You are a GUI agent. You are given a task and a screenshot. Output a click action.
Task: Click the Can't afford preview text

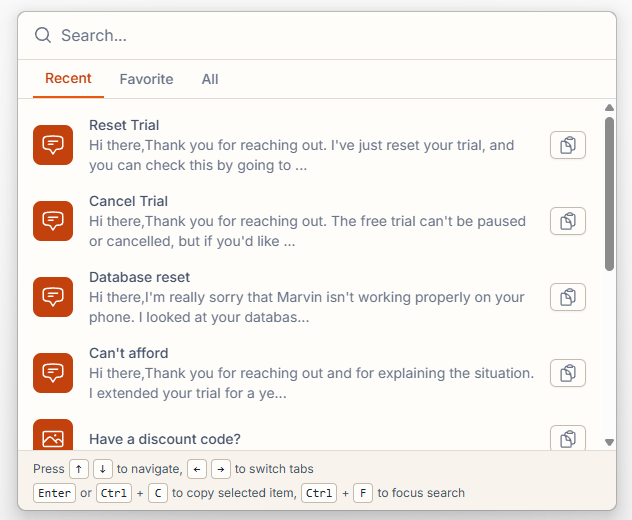click(x=311, y=383)
